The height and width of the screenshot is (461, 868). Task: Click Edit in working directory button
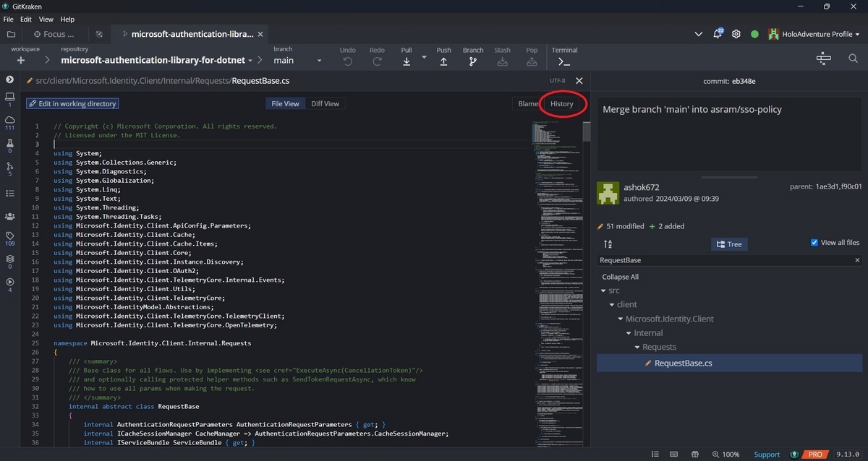[x=72, y=103]
